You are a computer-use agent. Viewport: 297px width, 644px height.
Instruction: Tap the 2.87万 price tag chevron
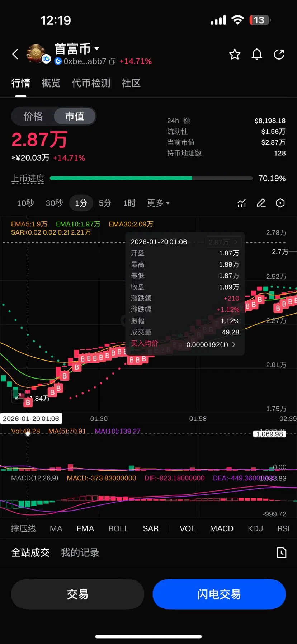coord(235,242)
